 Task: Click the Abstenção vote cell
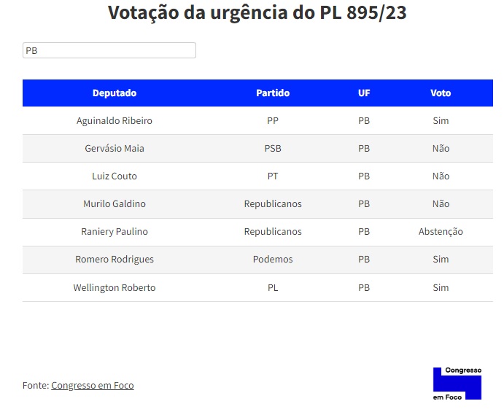441,231
